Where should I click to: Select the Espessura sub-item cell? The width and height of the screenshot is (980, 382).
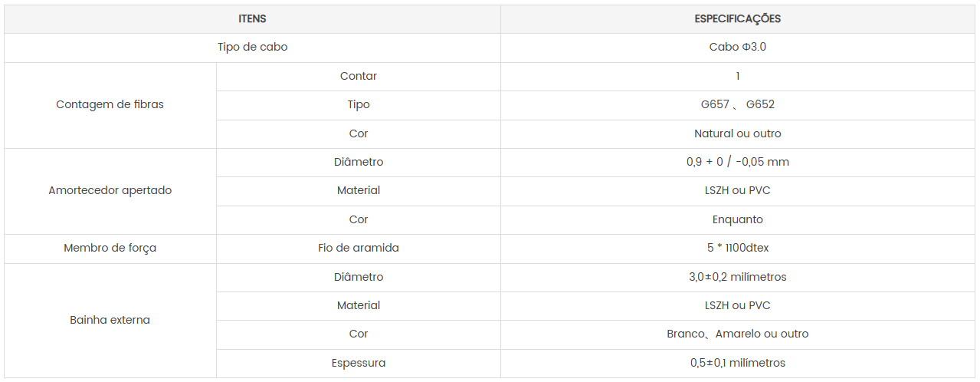point(358,363)
